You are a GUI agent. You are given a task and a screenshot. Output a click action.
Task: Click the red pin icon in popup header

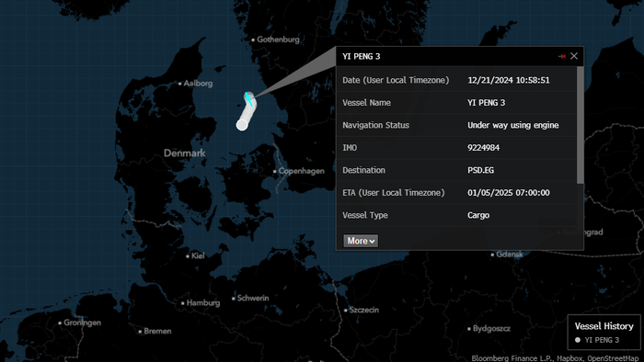tap(562, 56)
